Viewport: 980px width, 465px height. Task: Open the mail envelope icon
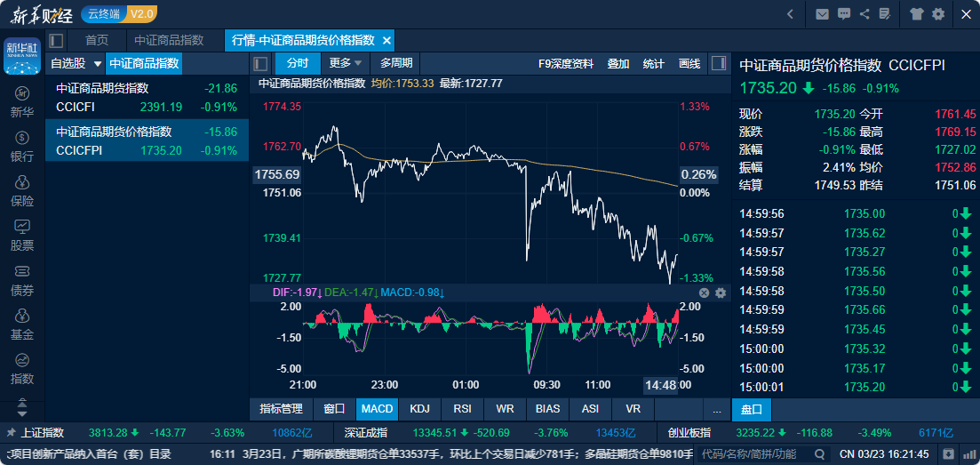(x=823, y=14)
